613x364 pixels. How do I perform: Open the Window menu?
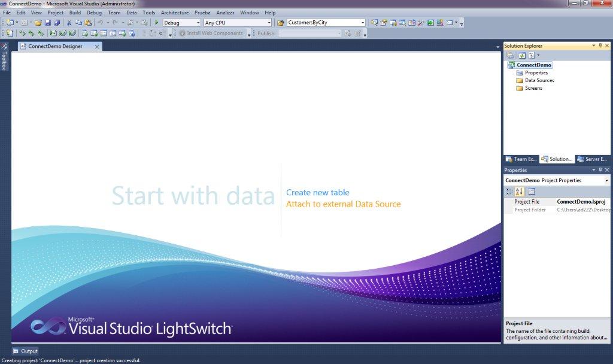pos(250,13)
